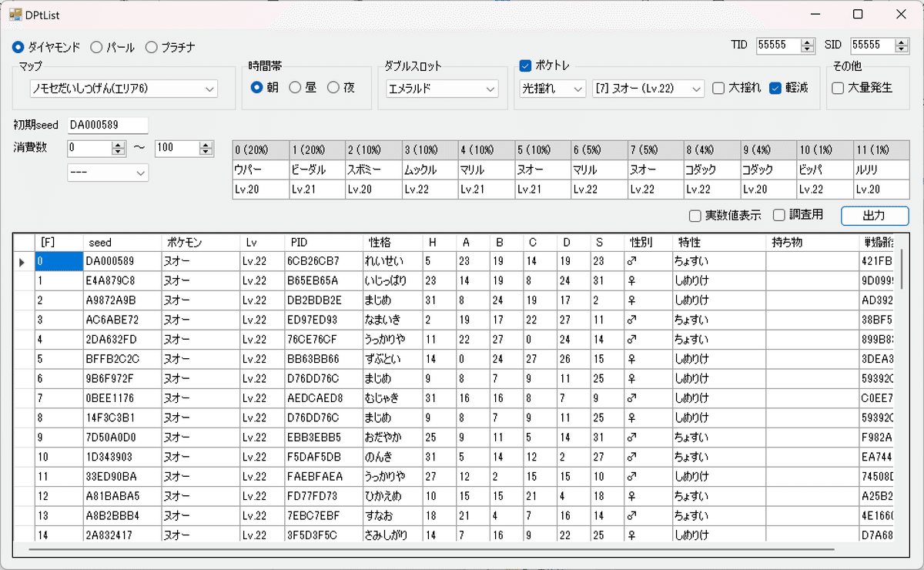Click the ポケモン column header
Screen dimensions: 924x570
pos(200,243)
